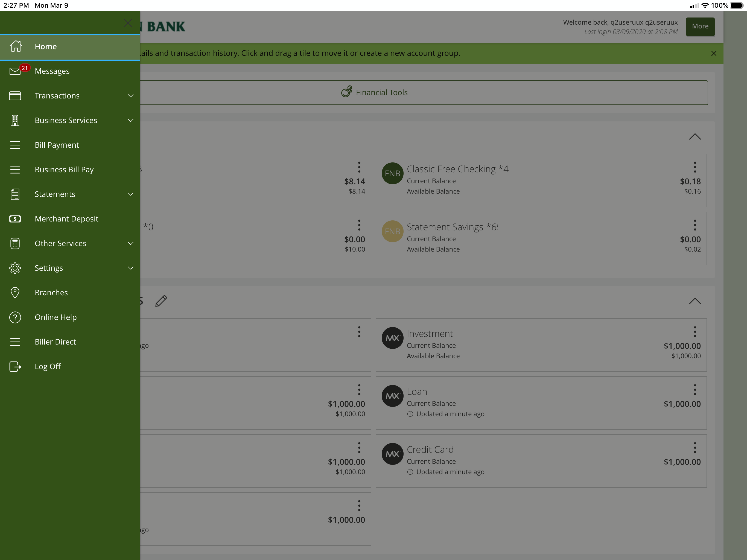Open Branches in the sidebar
The width and height of the screenshot is (747, 560).
pos(70,293)
